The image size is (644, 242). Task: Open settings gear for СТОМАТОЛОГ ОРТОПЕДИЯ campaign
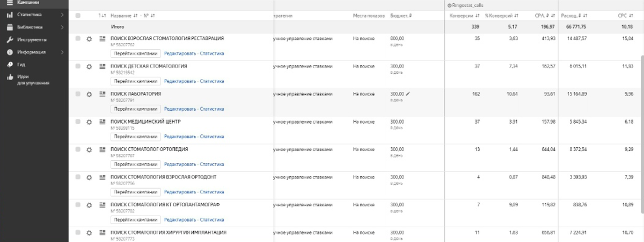[x=90, y=150]
